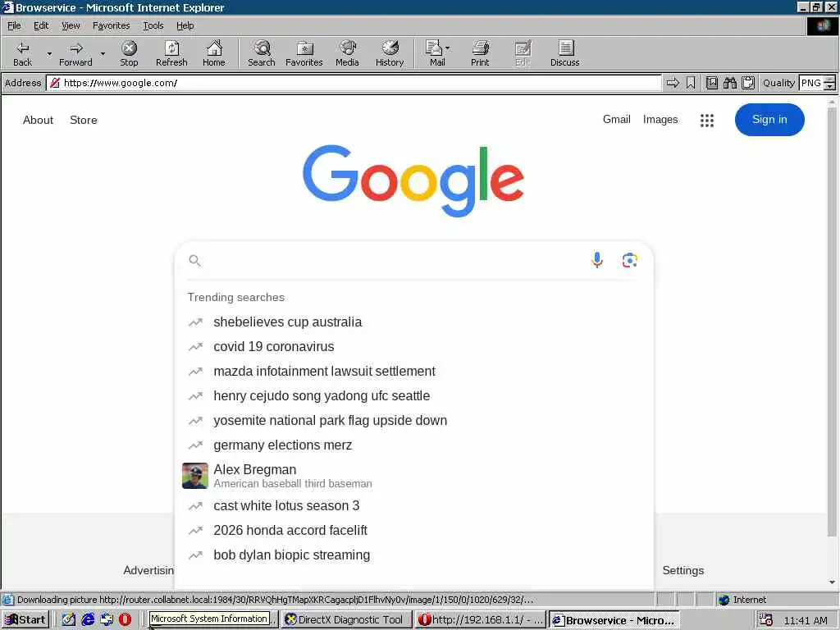
Task: Open Google Lens image search icon
Action: point(629,260)
